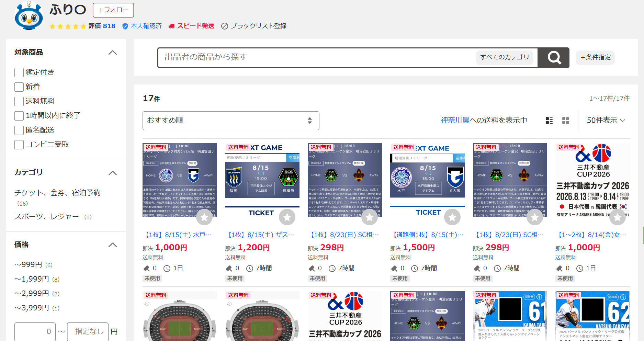The image size is (644, 341).
Task: Switch to grid view layout icon
Action: pos(566,121)
